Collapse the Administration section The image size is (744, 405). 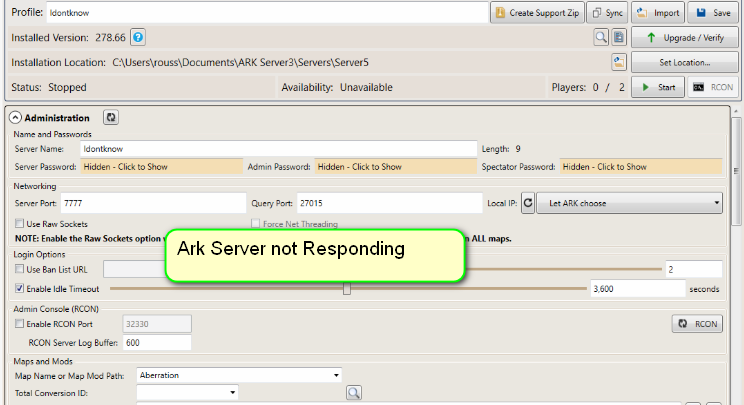(x=16, y=118)
